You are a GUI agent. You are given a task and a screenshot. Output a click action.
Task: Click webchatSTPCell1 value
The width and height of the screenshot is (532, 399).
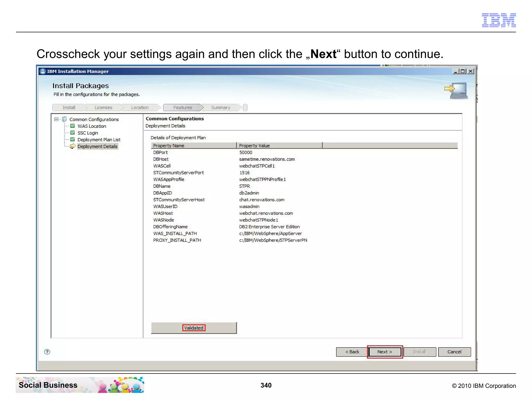[x=257, y=166]
